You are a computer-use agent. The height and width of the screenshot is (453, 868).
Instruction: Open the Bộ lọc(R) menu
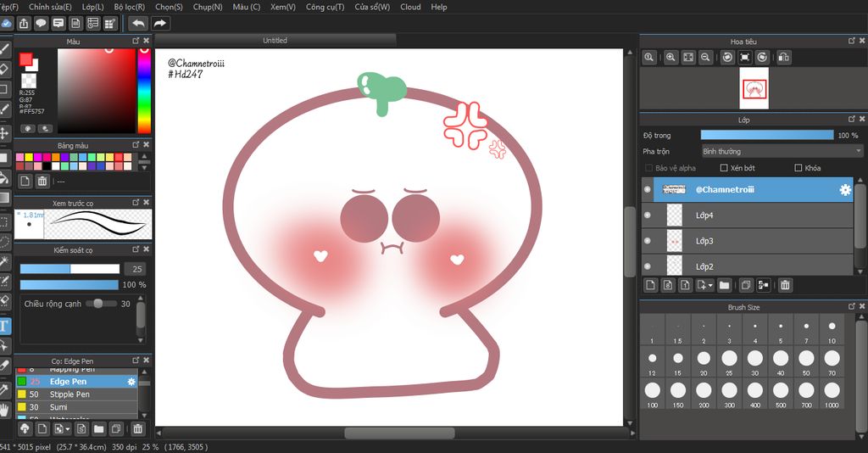coord(129,7)
